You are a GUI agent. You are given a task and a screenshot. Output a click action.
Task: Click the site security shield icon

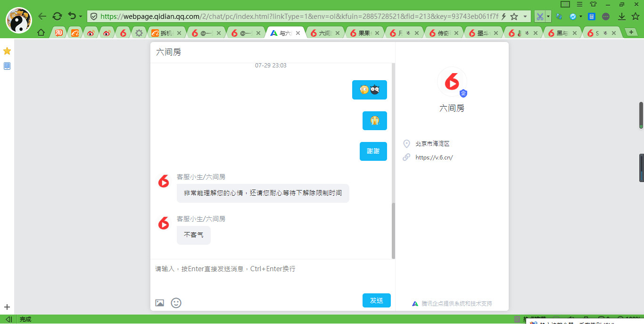[94, 17]
